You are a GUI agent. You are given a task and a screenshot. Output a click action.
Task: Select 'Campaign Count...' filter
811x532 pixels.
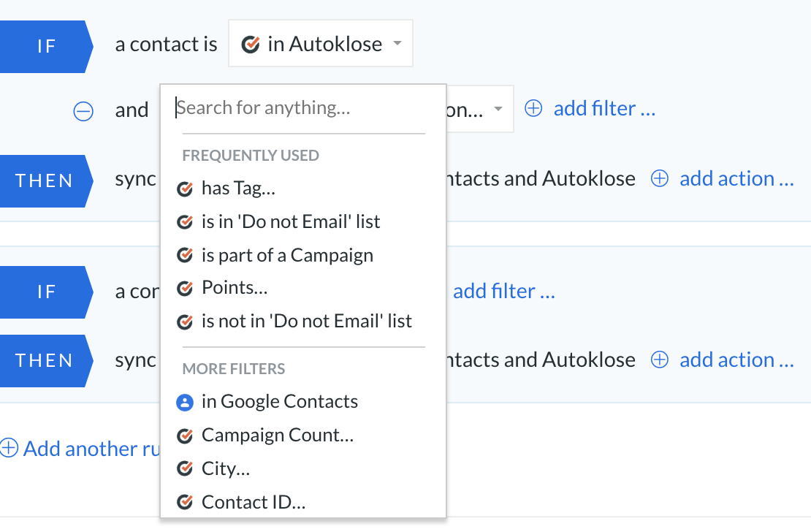click(278, 436)
